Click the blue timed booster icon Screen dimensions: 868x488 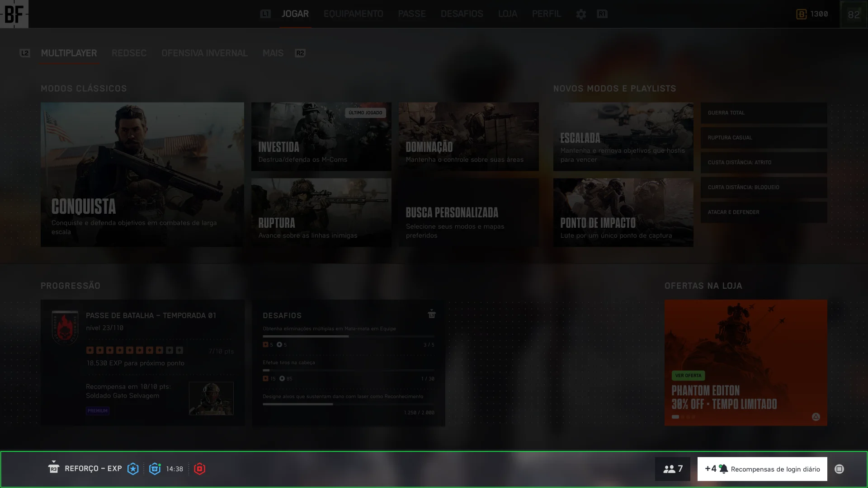[155, 469]
